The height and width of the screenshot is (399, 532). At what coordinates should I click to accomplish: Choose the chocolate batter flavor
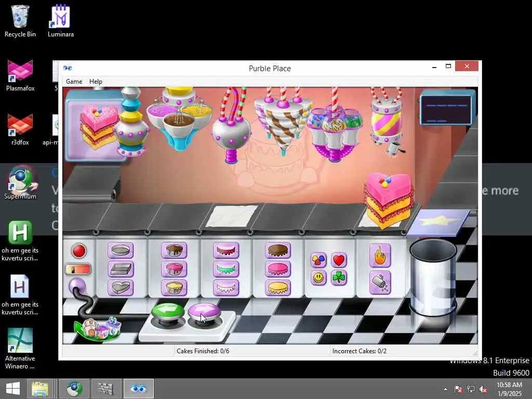pyautogui.click(x=174, y=251)
